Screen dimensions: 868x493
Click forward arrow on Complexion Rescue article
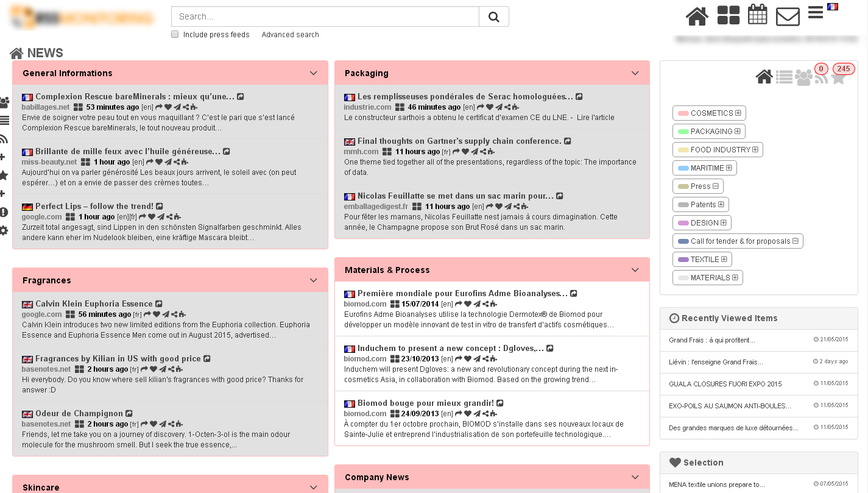[159, 107]
